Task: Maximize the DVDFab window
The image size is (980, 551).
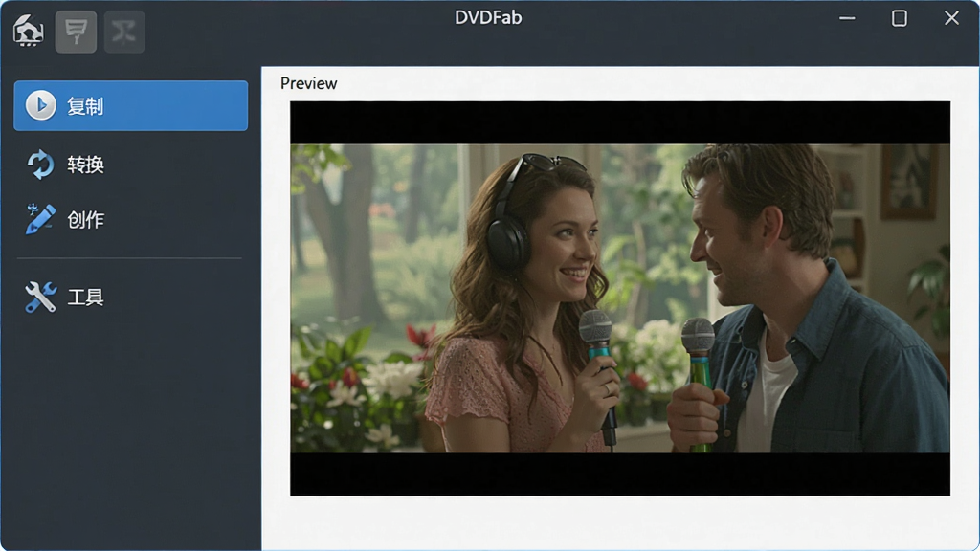Action: point(900,18)
